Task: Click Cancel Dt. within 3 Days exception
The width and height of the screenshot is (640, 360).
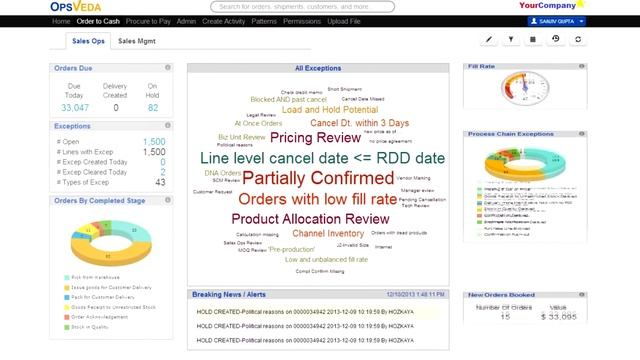Action: [x=360, y=123]
